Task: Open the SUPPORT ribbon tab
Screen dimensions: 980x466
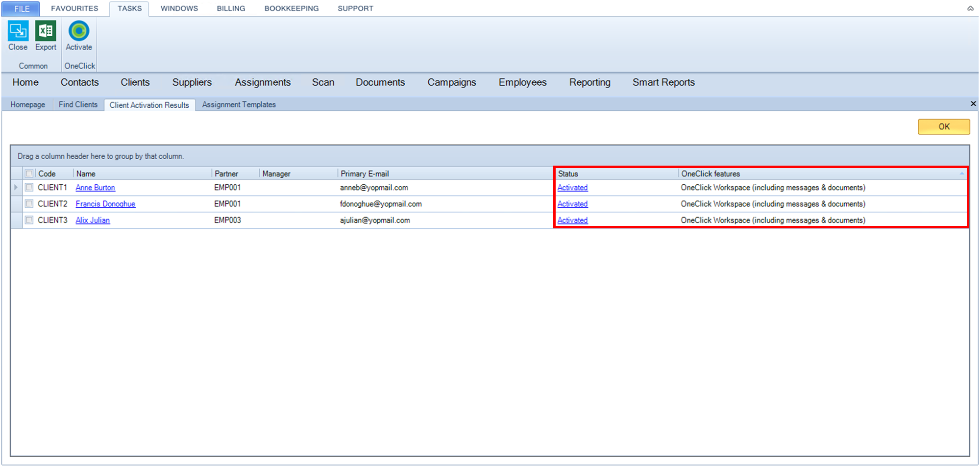Action: [x=355, y=8]
